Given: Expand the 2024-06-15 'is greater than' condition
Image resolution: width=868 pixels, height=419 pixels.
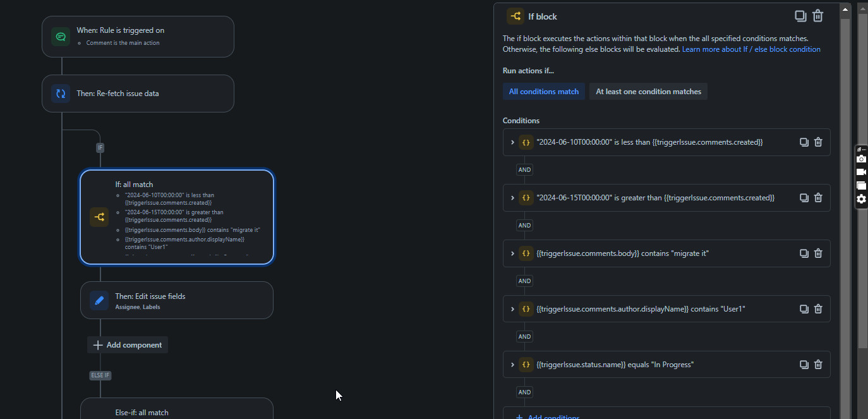Looking at the screenshot, I should coord(512,198).
